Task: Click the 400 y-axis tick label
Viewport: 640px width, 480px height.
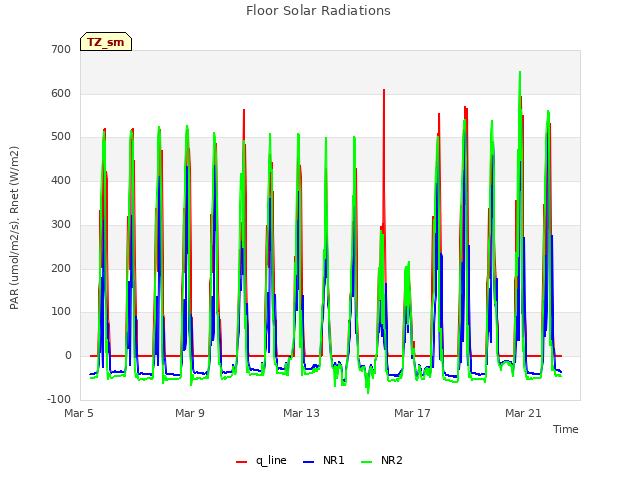Action: (61, 180)
